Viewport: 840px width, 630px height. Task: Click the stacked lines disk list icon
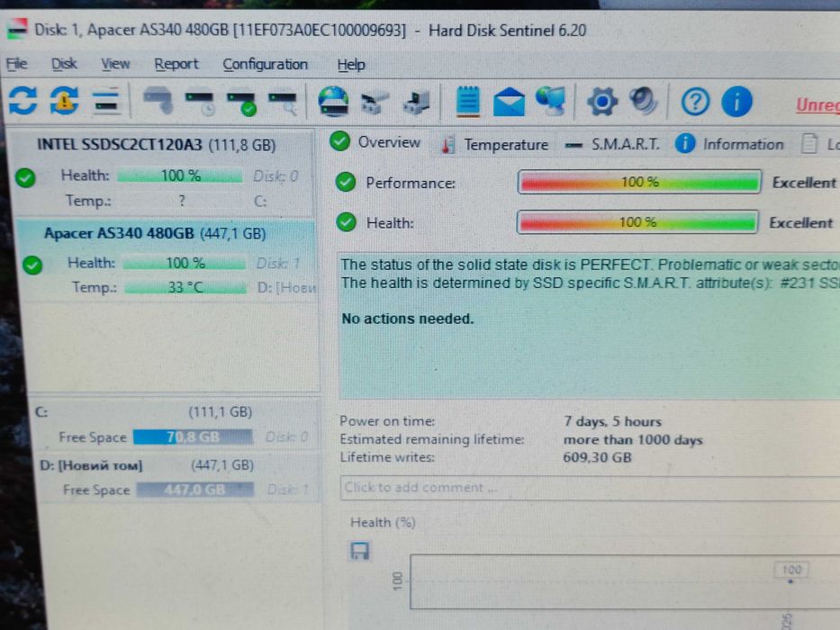tap(106, 101)
